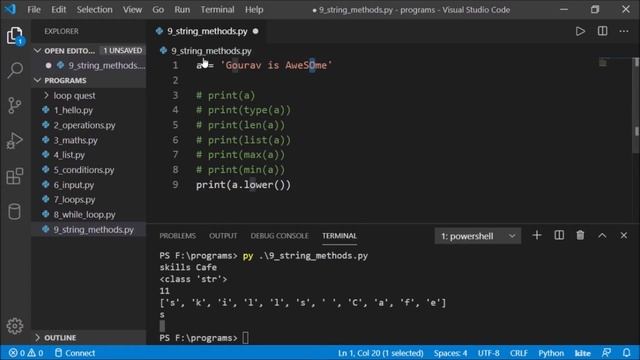640x360 pixels.
Task: Click the Ln 1, Col 20 position indicator
Action: [380, 353]
